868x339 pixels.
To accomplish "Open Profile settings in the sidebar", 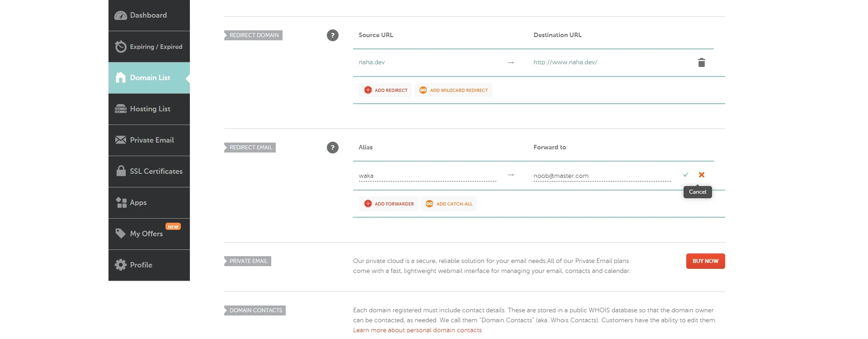I will 149,265.
